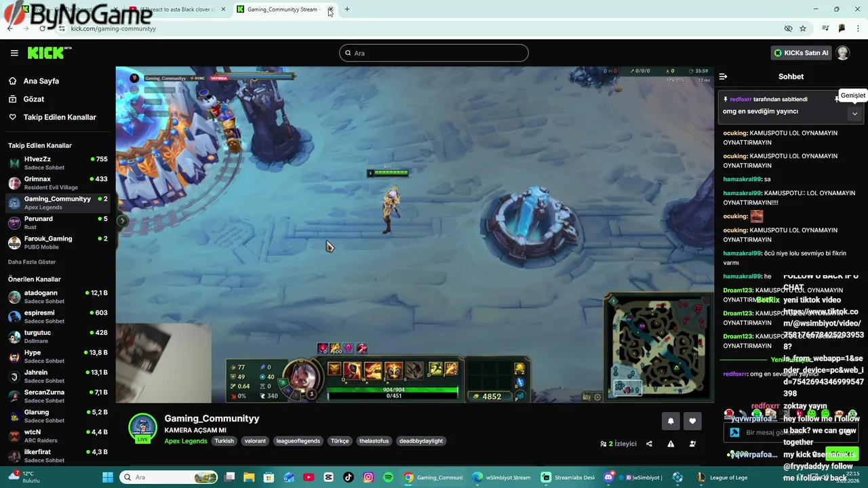Click KICKs Satın Al button

801,53
